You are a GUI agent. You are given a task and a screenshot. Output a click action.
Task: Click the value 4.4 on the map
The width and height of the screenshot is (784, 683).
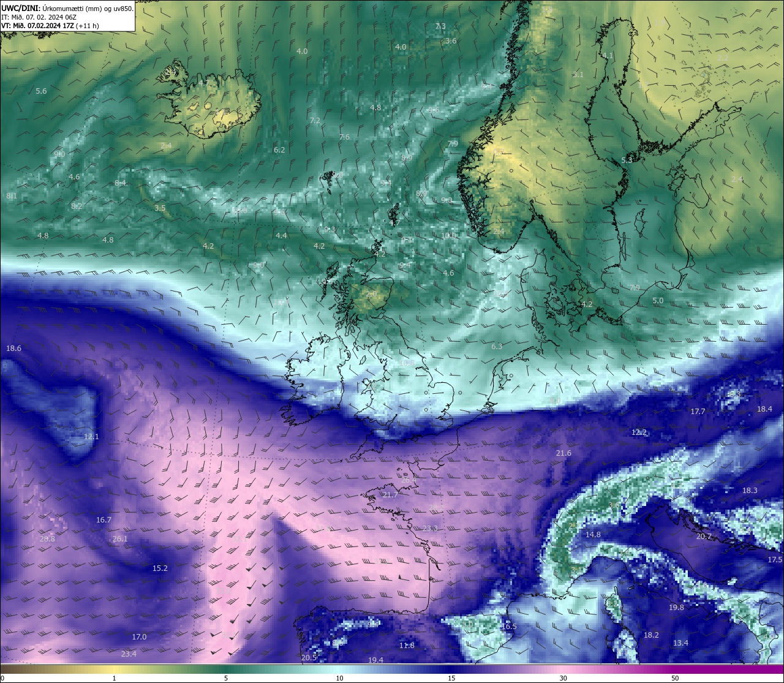tap(281, 236)
